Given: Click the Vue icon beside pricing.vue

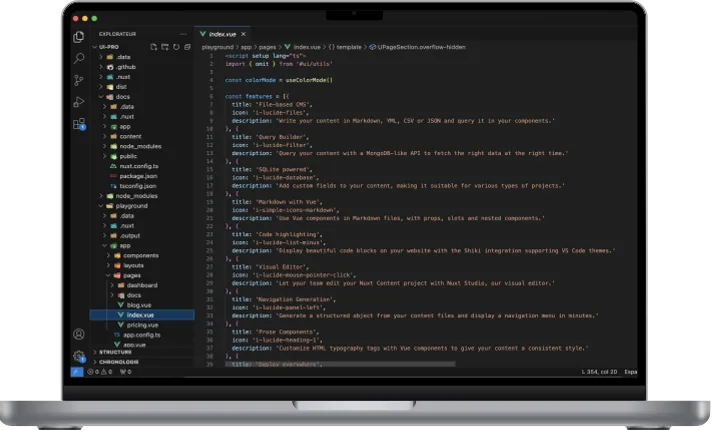Looking at the screenshot, I should pyautogui.click(x=121, y=325).
